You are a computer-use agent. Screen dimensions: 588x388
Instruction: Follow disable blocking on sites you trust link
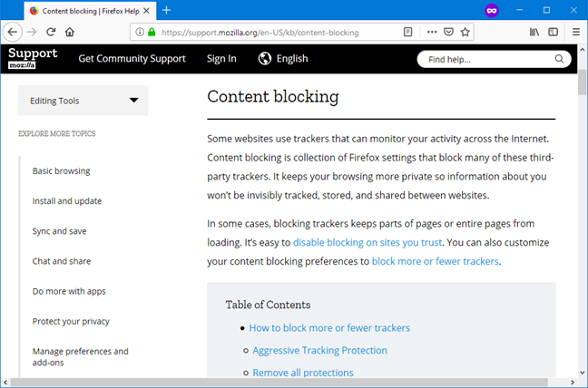367,243
